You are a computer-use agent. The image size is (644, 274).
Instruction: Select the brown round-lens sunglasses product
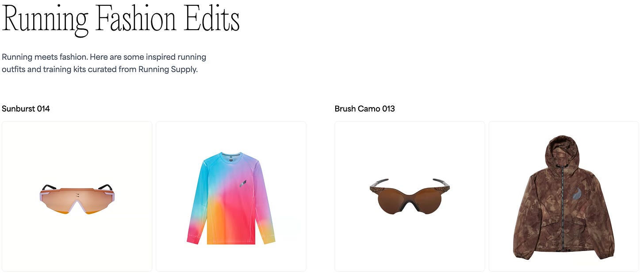(x=410, y=197)
